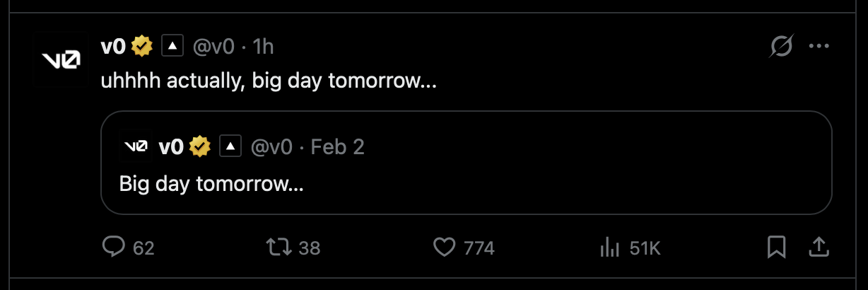The width and height of the screenshot is (868, 290).
Task: Repost the tweet using the retweet icon
Action: click(x=276, y=248)
